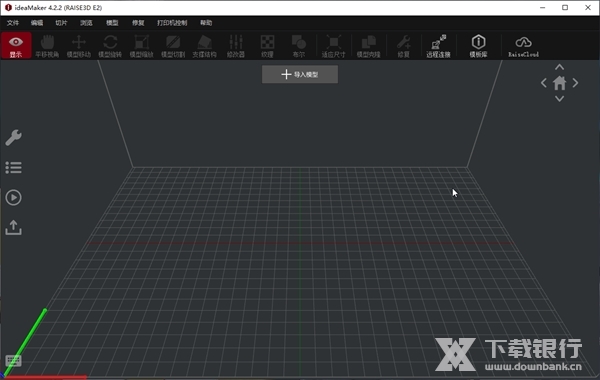600x380 pixels.
Task: Click the 导入模型 import button
Action: pyautogui.click(x=300, y=74)
